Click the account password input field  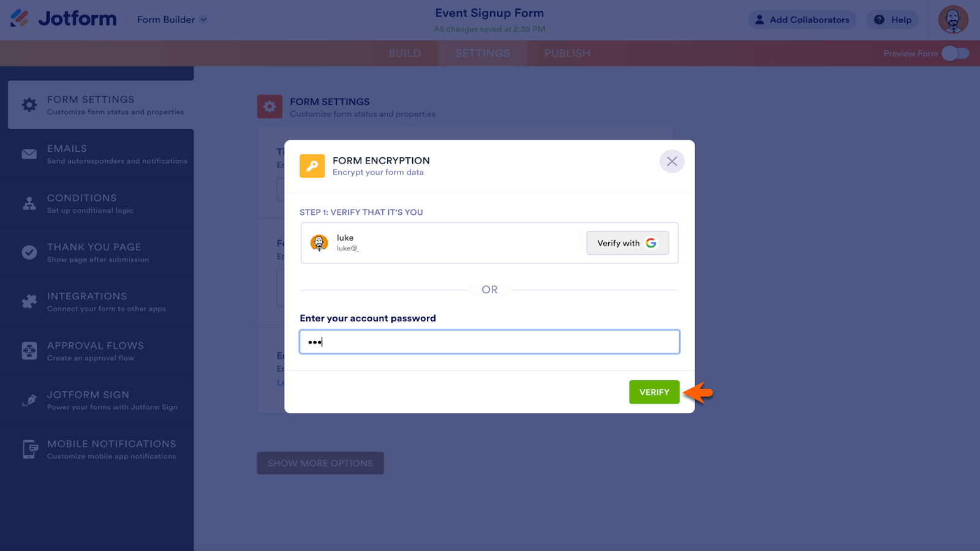coord(489,342)
